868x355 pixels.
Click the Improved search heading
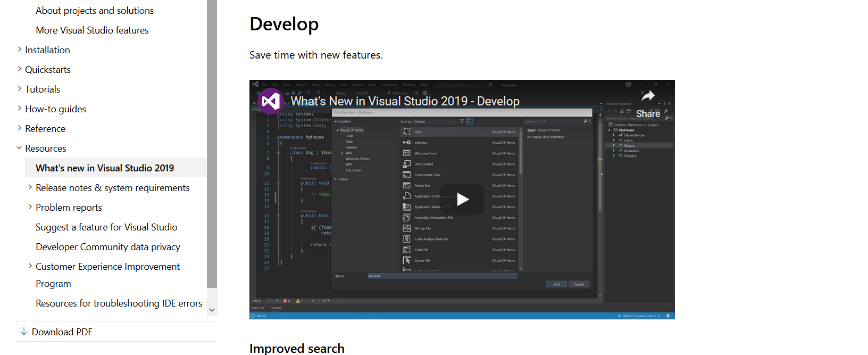click(297, 348)
